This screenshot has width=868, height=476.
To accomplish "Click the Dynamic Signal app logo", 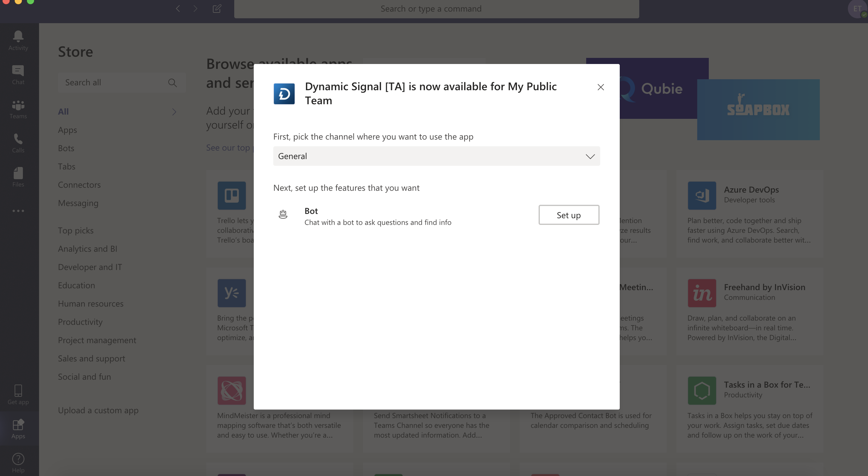I will [284, 94].
